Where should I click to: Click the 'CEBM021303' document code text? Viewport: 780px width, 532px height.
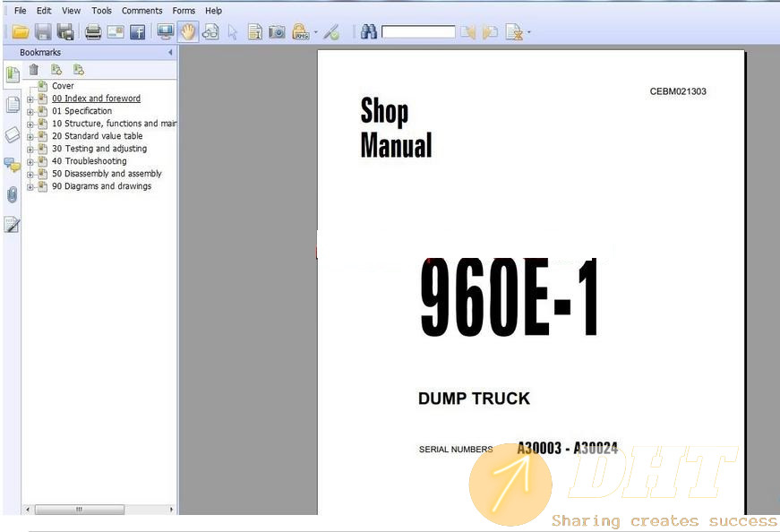pyautogui.click(x=678, y=91)
